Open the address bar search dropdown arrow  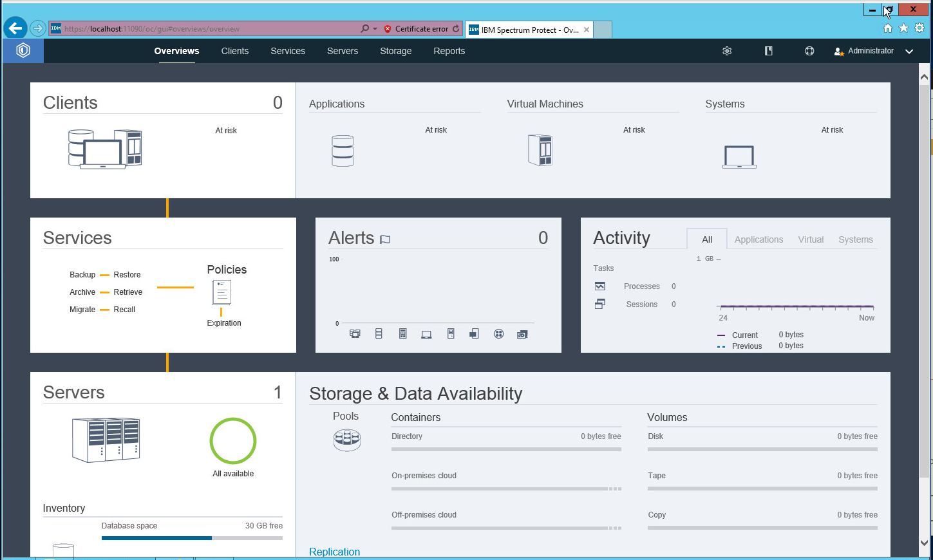click(375, 29)
